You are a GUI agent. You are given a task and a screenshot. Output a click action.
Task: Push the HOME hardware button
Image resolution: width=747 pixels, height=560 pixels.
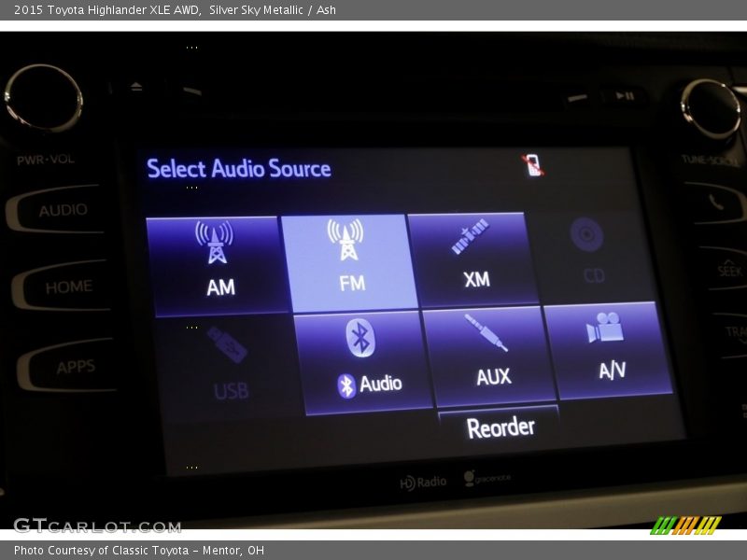[63, 286]
